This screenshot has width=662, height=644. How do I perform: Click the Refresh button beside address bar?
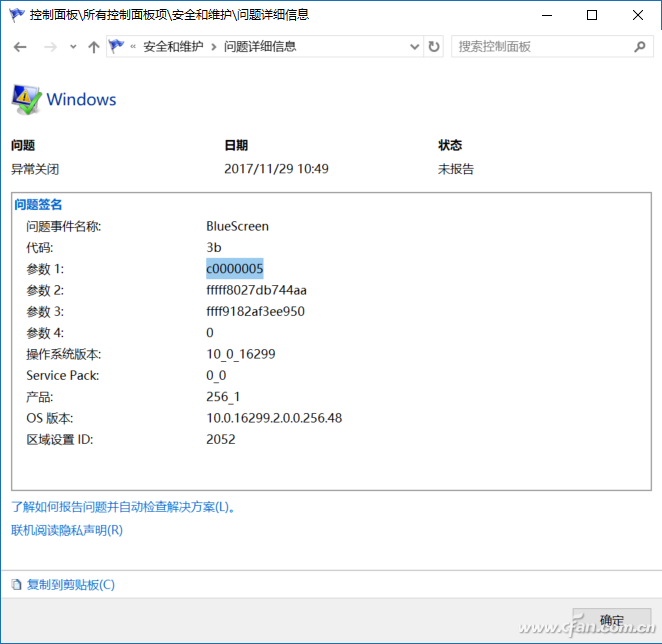pos(434,47)
